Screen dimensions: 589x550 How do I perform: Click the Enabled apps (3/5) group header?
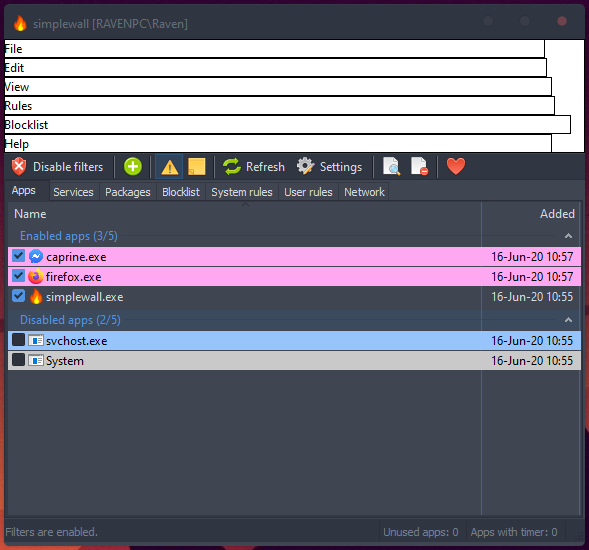point(69,236)
